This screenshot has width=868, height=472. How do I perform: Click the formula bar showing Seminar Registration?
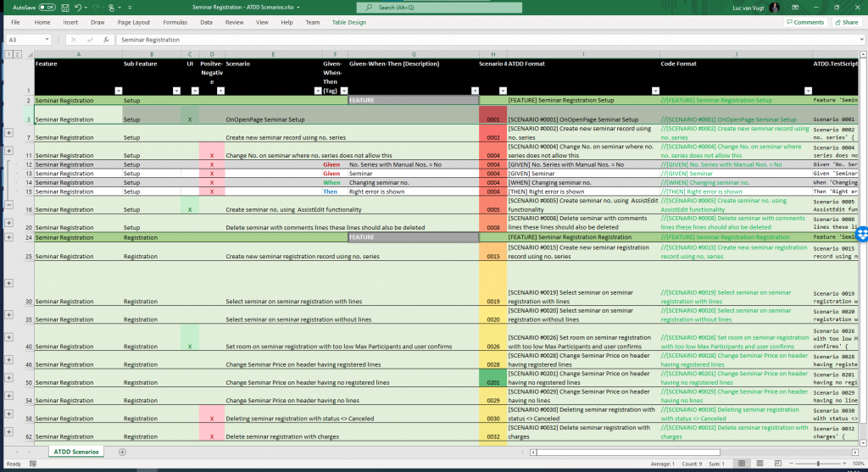(487, 40)
